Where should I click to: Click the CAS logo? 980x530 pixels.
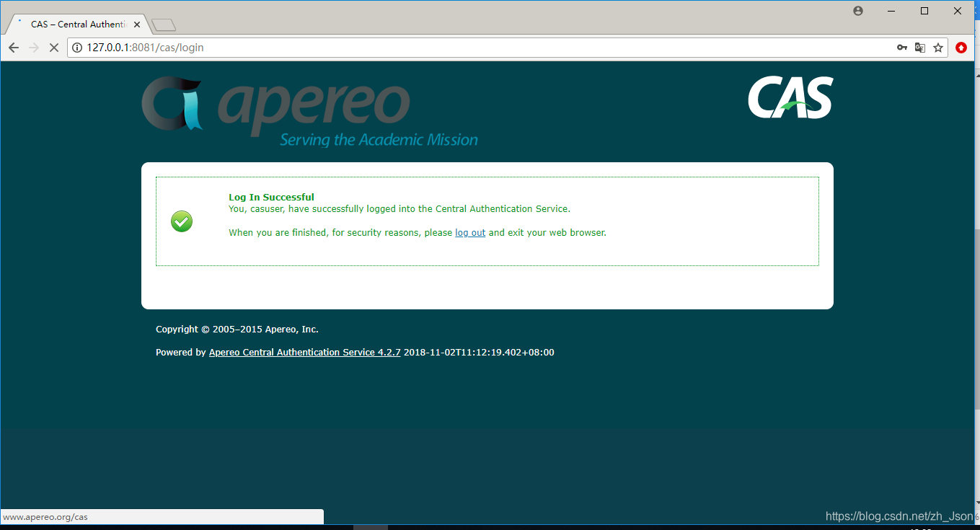tap(790, 97)
